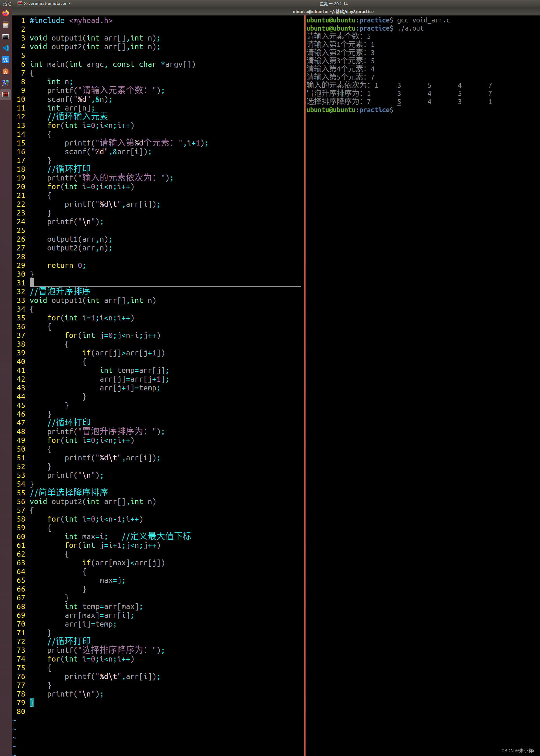Open the file manager dock icon
This screenshot has height=756, width=540.
(5, 25)
